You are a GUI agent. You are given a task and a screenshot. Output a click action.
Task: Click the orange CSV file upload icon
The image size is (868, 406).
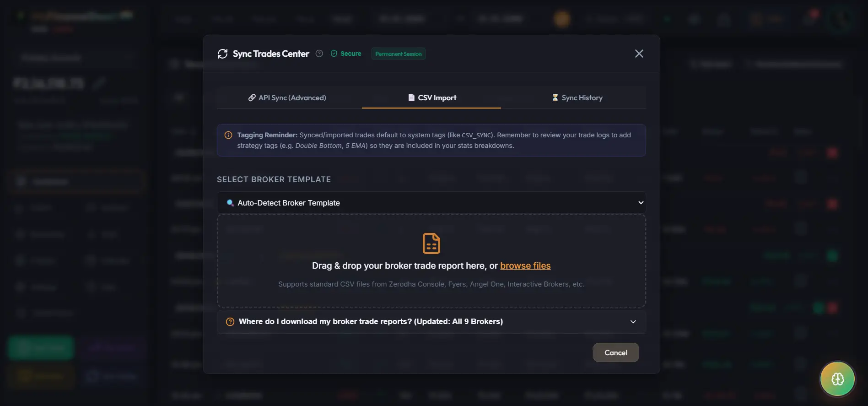431,244
